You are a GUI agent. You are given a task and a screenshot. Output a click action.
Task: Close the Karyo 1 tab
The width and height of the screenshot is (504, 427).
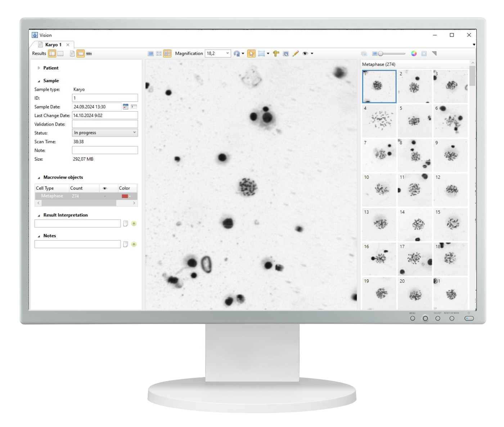click(68, 45)
